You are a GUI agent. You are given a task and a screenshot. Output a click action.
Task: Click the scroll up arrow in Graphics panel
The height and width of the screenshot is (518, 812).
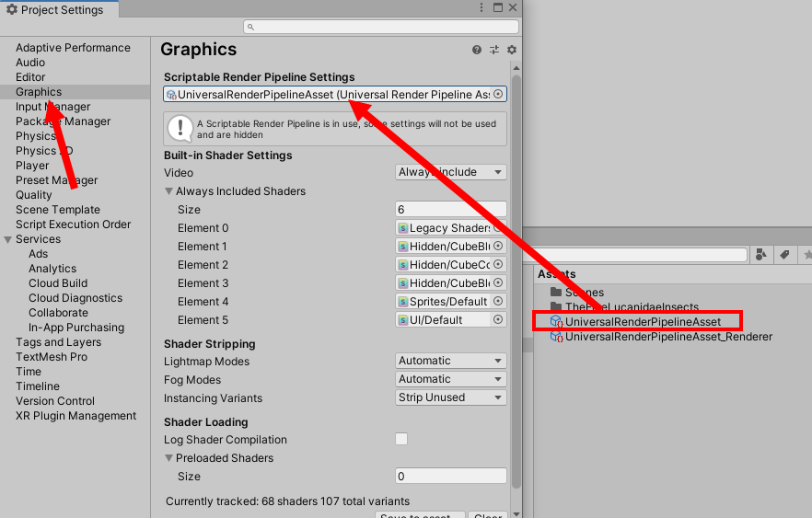(516, 68)
